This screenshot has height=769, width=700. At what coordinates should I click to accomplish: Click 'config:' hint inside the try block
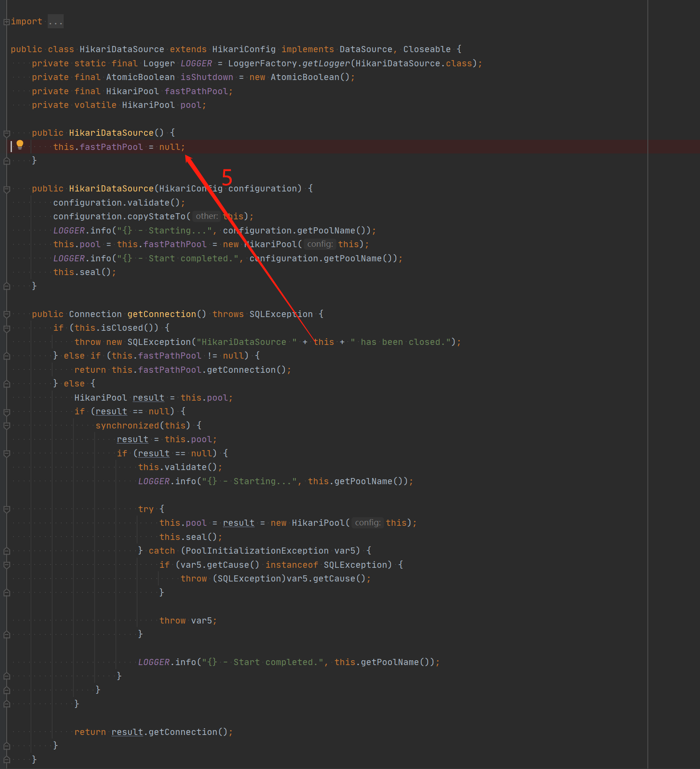(367, 523)
